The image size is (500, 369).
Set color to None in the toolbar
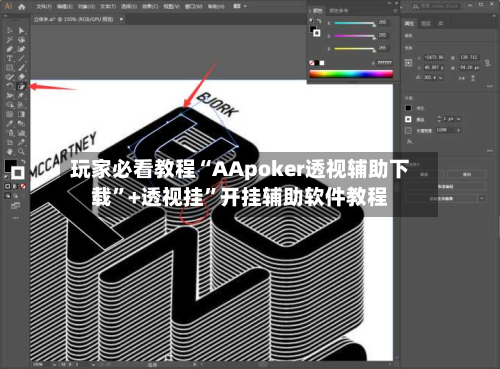pos(23,186)
